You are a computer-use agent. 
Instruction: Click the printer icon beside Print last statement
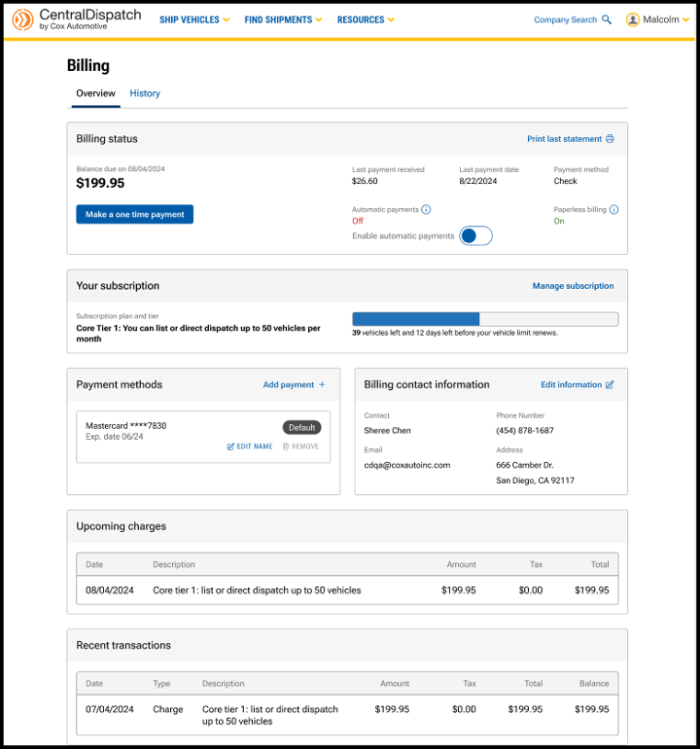click(x=611, y=139)
